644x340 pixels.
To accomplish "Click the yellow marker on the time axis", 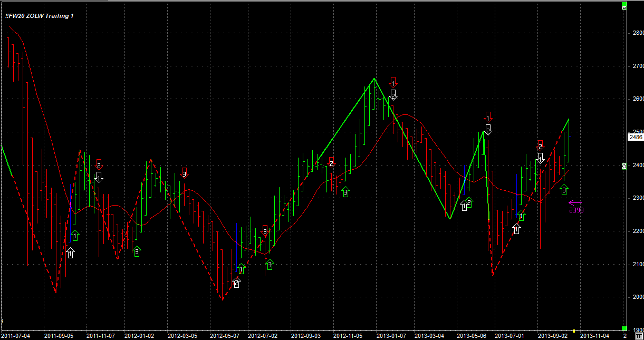I will pyautogui.click(x=573, y=331).
